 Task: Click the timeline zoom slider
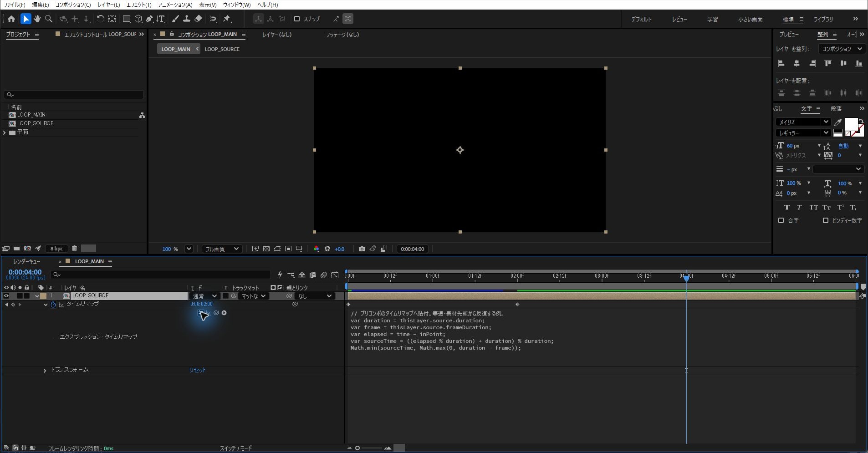tap(368, 448)
